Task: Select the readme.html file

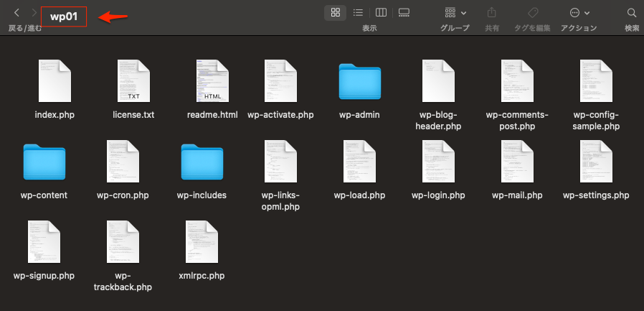Action: (212, 81)
